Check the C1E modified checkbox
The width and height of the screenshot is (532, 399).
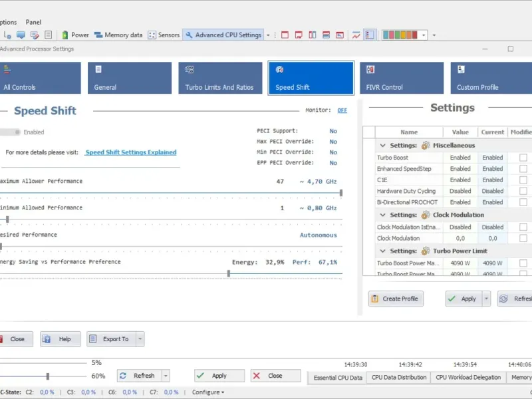point(523,180)
